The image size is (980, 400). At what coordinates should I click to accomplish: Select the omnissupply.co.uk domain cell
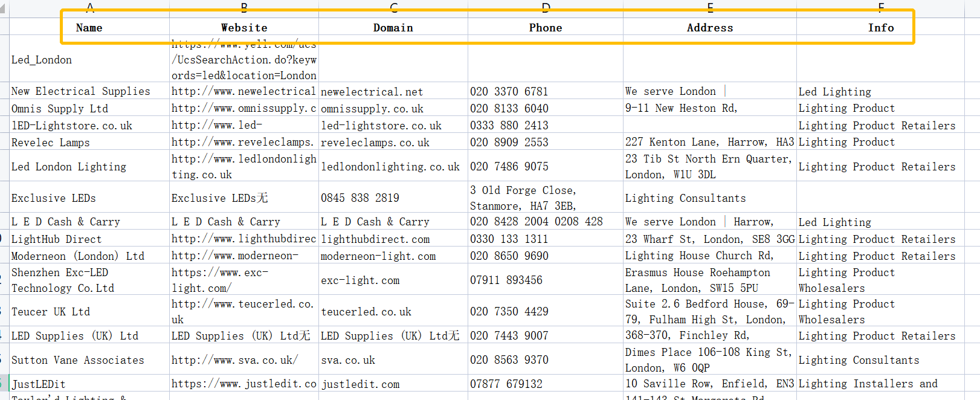[x=393, y=108]
